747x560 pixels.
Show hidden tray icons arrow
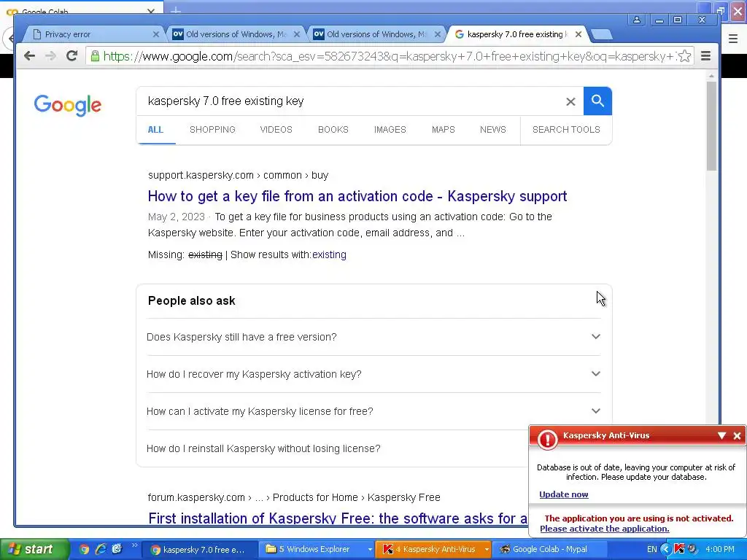coord(665,549)
